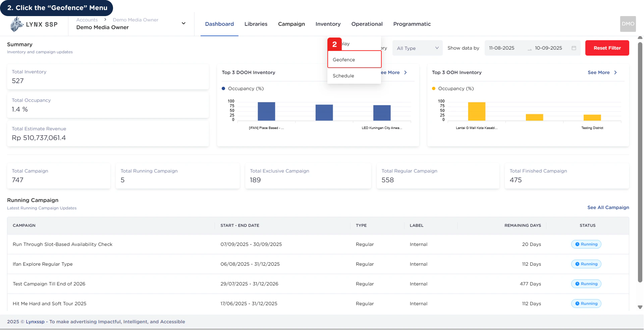The image size is (644, 330).
Task: Switch to the Inventory tab
Action: pyautogui.click(x=328, y=24)
